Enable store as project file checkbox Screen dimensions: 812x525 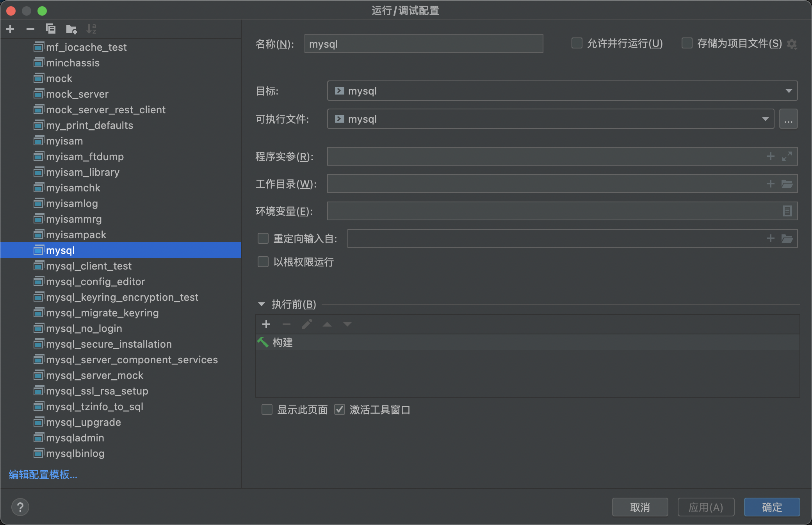[x=687, y=43]
